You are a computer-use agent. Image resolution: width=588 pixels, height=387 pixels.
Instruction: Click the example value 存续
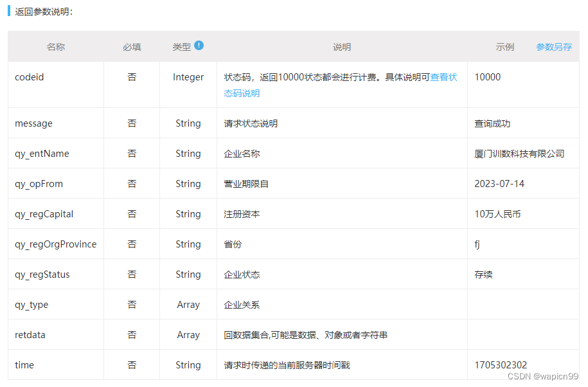click(483, 274)
